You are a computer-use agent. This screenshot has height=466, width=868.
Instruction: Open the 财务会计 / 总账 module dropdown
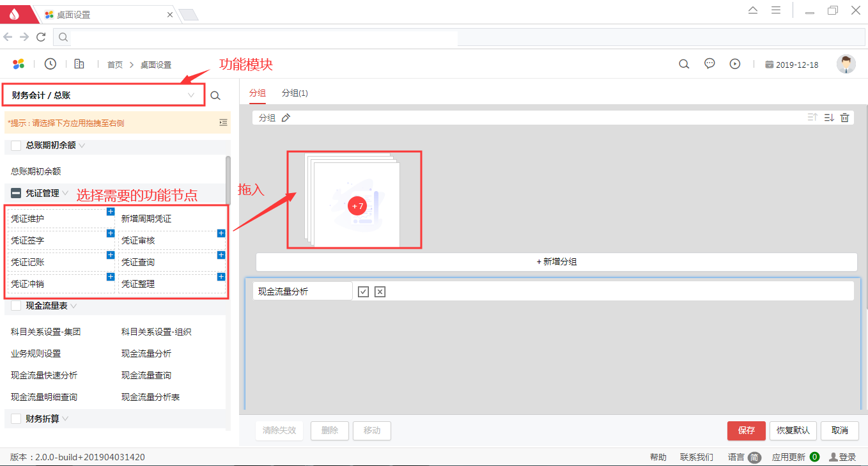104,95
